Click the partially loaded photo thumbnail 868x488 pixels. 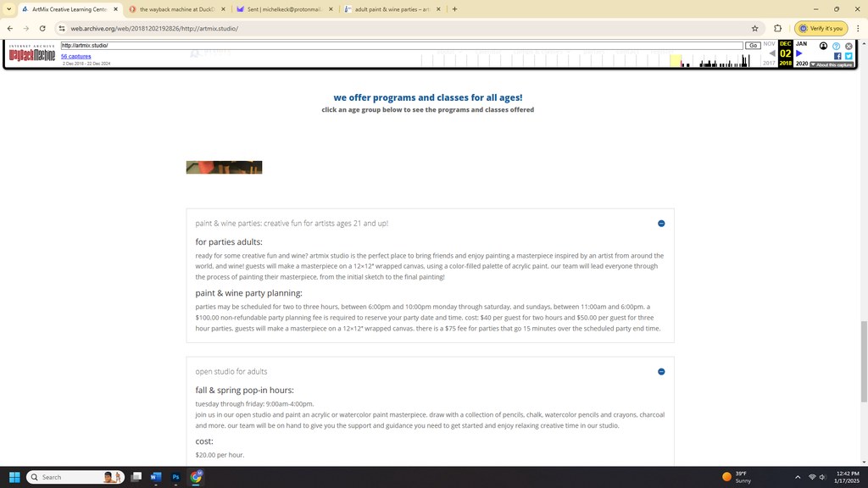[x=224, y=167]
